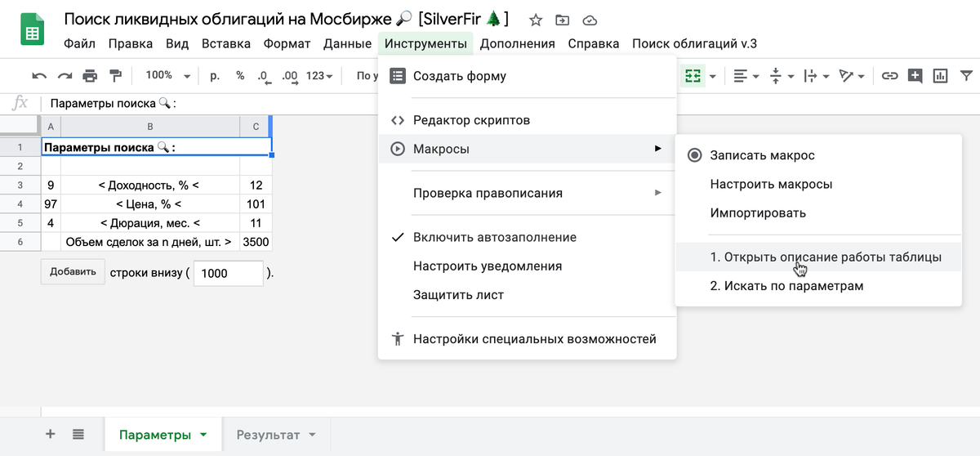Switch to the 'Результат' sheet tab

pyautogui.click(x=268, y=434)
